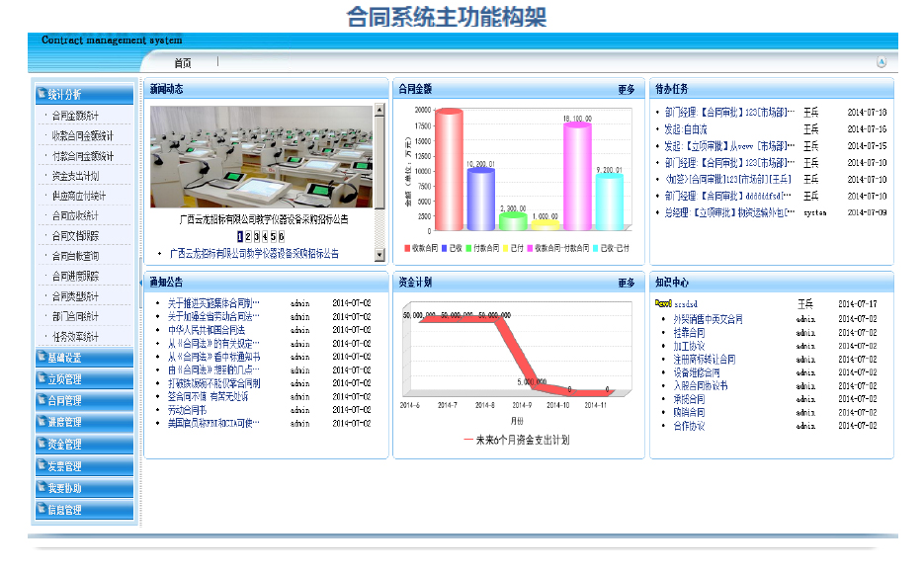Viewport: 924px width, 574px height.
Task: Open the 总经理:【立项审批】 pending task
Action: click(x=729, y=212)
